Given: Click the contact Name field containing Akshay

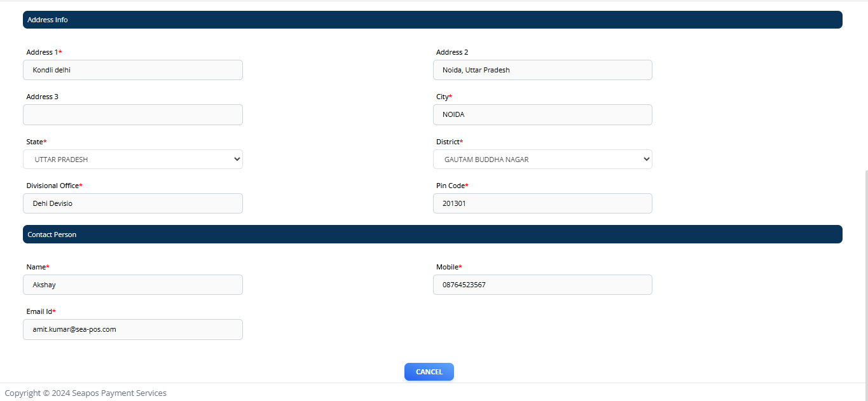Looking at the screenshot, I should (132, 285).
